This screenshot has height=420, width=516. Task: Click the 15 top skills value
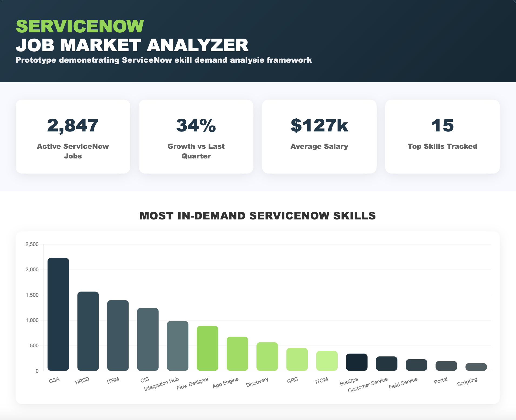[x=443, y=126]
